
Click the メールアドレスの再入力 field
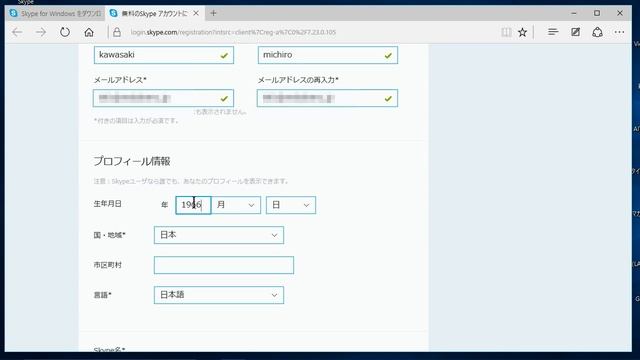coord(327,98)
